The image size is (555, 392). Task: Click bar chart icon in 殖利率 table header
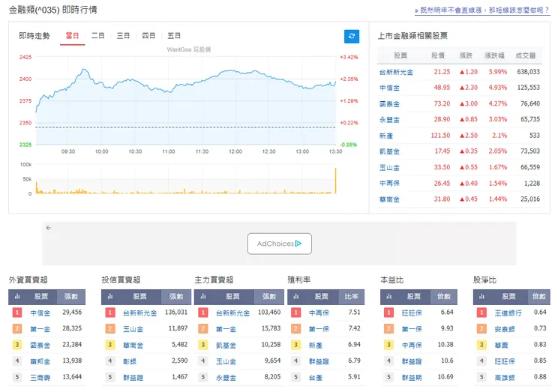295,297
